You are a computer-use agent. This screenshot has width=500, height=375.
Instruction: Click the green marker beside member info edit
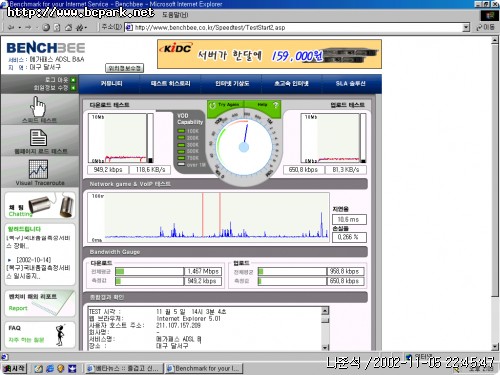pos(73,88)
